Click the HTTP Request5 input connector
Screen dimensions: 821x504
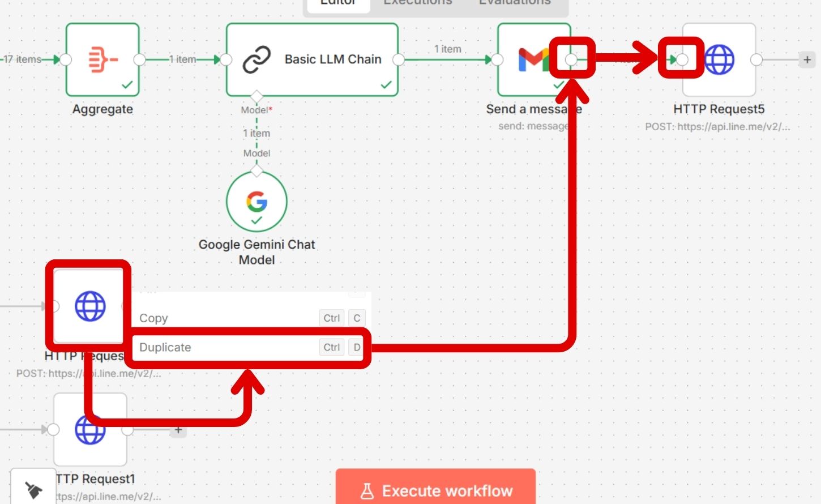point(683,59)
